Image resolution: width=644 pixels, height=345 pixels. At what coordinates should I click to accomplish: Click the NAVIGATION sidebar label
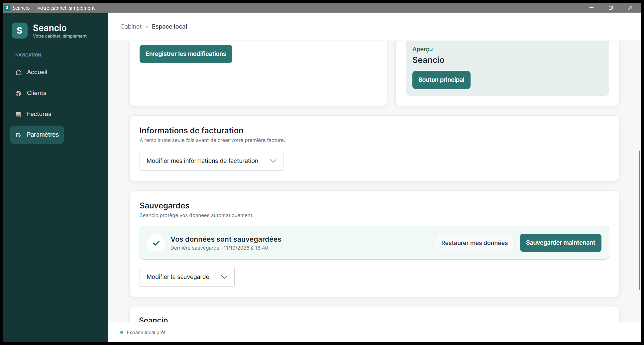point(28,55)
